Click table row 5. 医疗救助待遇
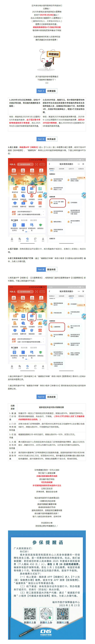95x644 pixels. click(x=47, y=455)
